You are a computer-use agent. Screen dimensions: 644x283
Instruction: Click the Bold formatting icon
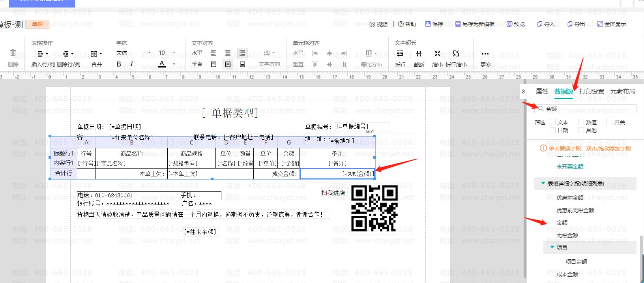(119, 64)
